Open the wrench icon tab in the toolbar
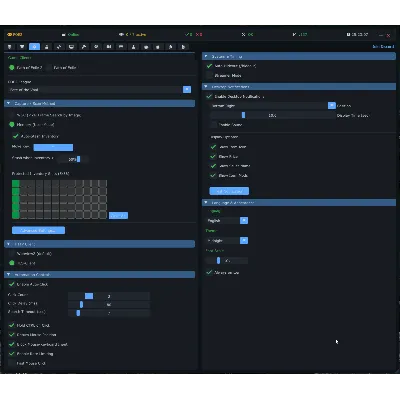The height and width of the screenshot is (400, 400). click(84, 47)
